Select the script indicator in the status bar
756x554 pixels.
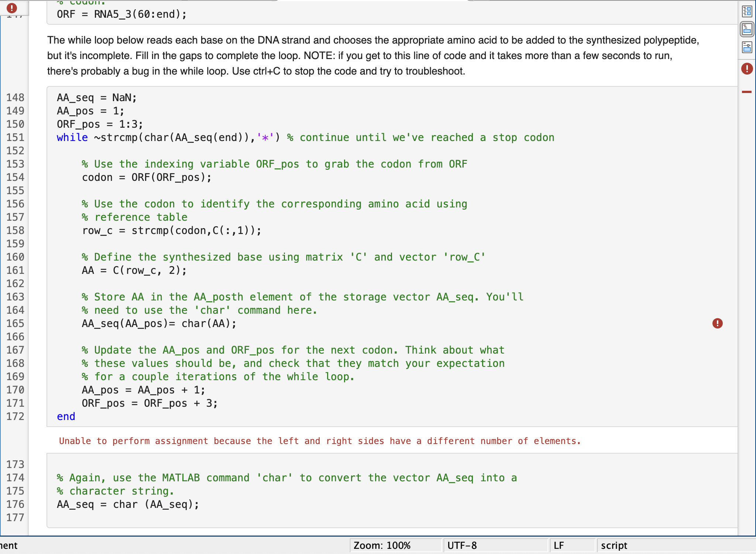click(x=614, y=545)
